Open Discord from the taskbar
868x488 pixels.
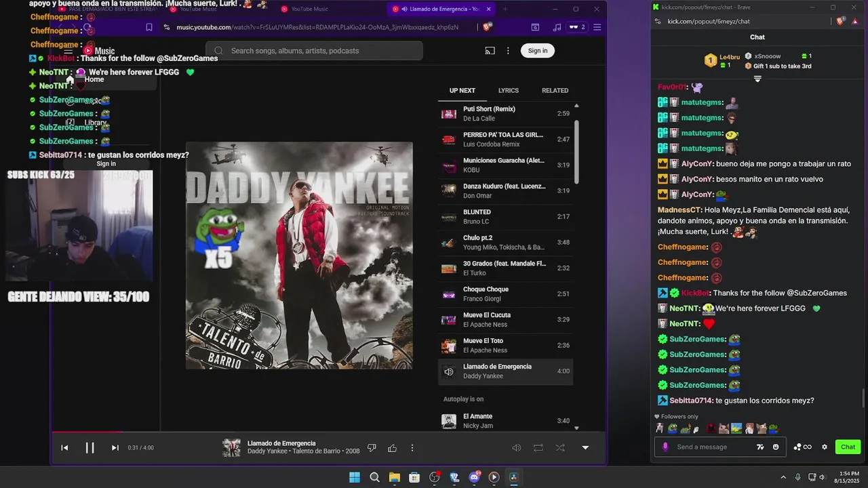point(474,477)
